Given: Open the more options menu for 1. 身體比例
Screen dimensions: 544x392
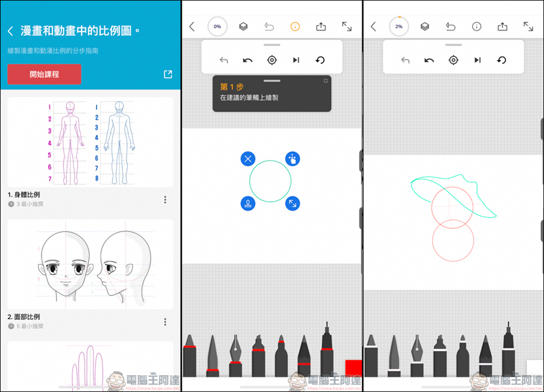Looking at the screenshot, I should pyautogui.click(x=165, y=200).
